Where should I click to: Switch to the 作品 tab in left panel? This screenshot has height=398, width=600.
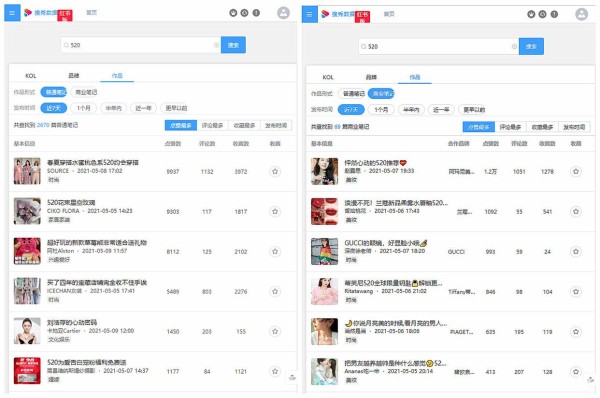click(x=117, y=76)
